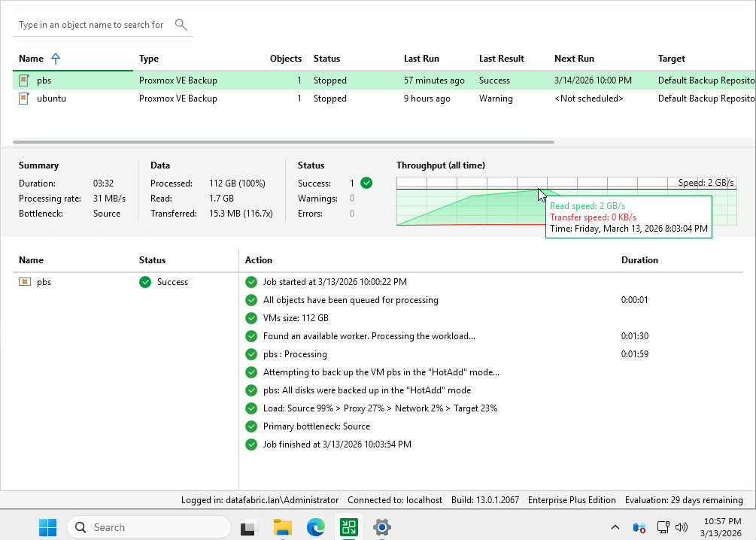Click '3/14/2026 10:00 PM' next run value
756x540 pixels.
click(x=593, y=80)
